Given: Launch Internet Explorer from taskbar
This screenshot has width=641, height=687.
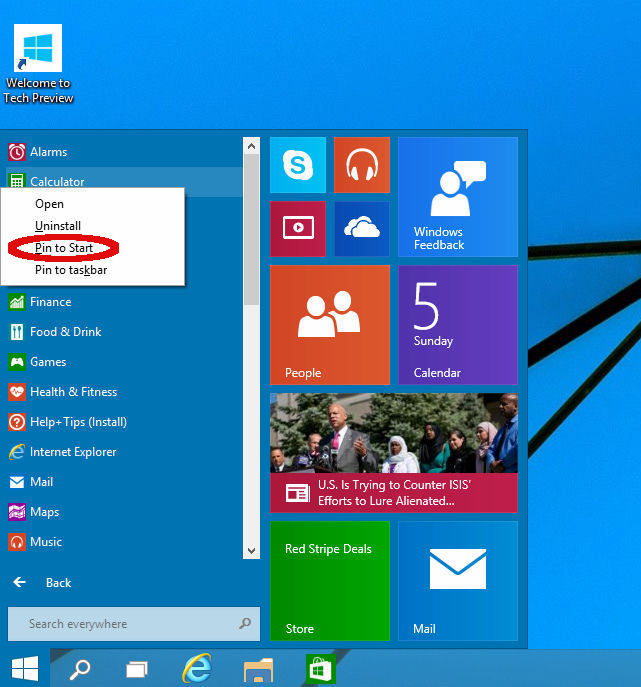Looking at the screenshot, I should (x=197, y=668).
